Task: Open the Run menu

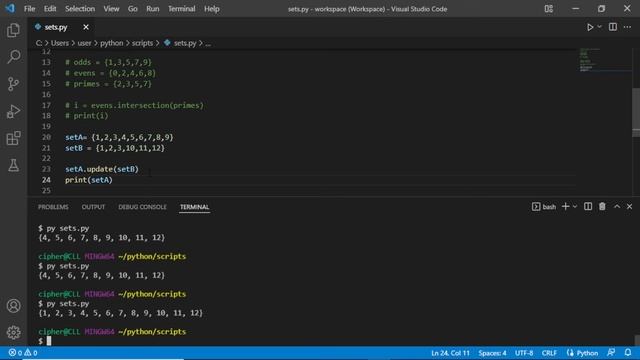Action: (153, 9)
